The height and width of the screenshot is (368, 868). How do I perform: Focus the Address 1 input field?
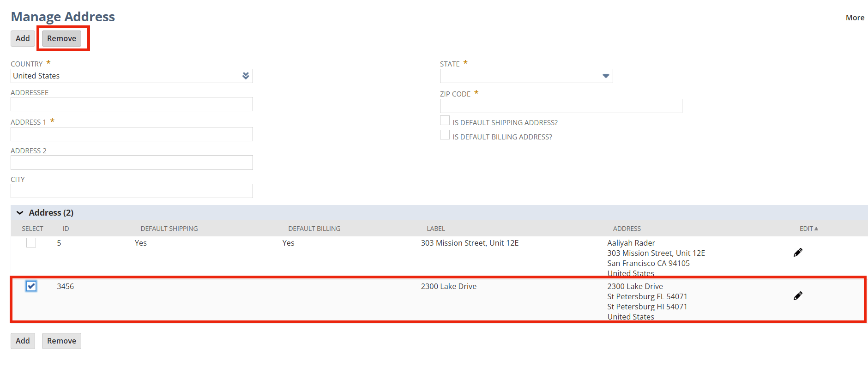pos(132,134)
